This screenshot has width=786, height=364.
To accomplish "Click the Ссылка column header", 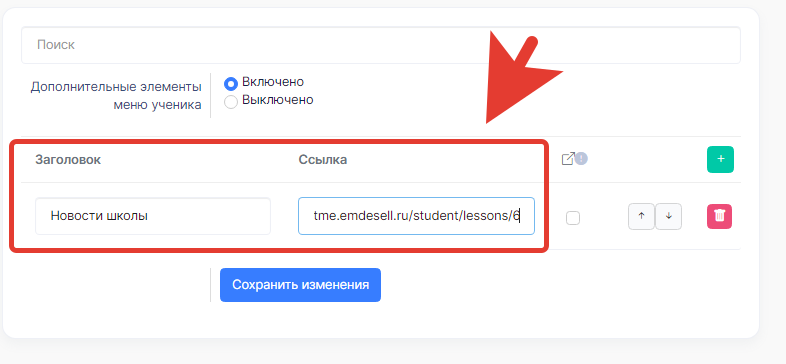I will click(323, 159).
